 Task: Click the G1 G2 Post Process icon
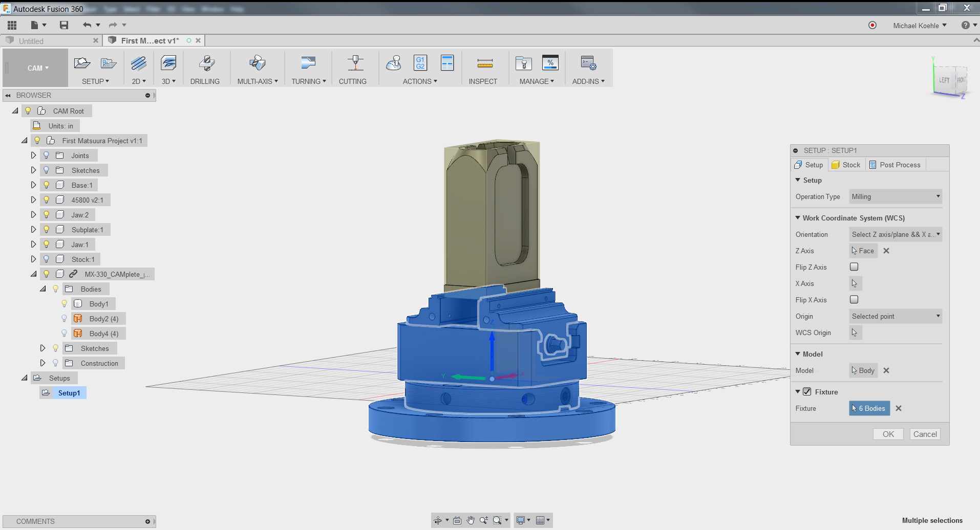tap(420, 63)
